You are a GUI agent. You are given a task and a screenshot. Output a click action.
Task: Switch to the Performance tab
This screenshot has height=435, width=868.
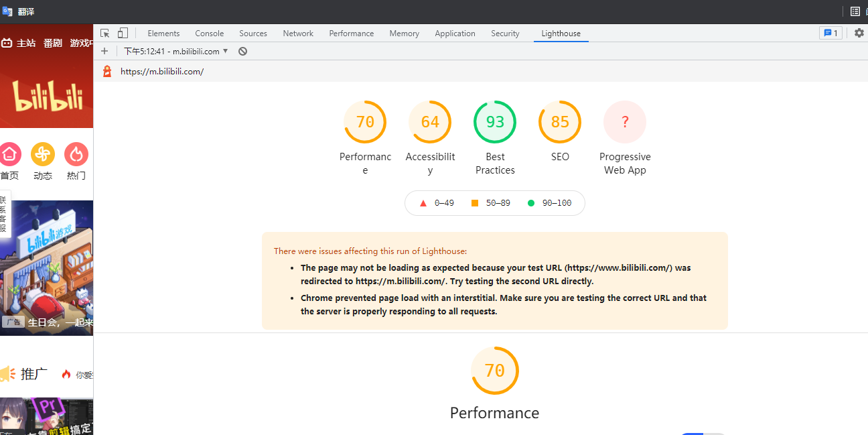352,34
